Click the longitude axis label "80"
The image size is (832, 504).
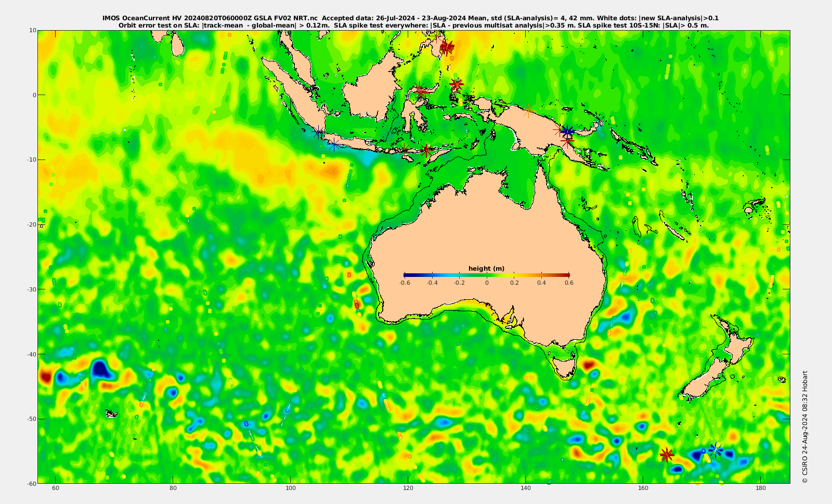pos(173,488)
